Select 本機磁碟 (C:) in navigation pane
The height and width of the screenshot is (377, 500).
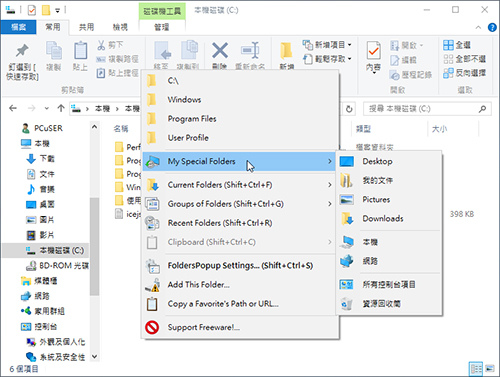point(46,250)
